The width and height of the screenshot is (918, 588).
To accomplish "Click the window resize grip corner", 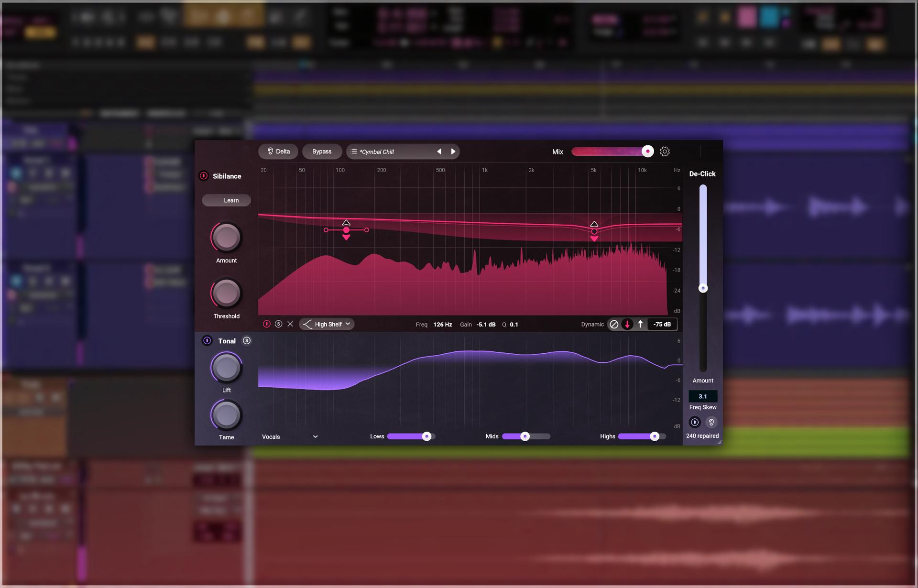I will tap(719, 442).
